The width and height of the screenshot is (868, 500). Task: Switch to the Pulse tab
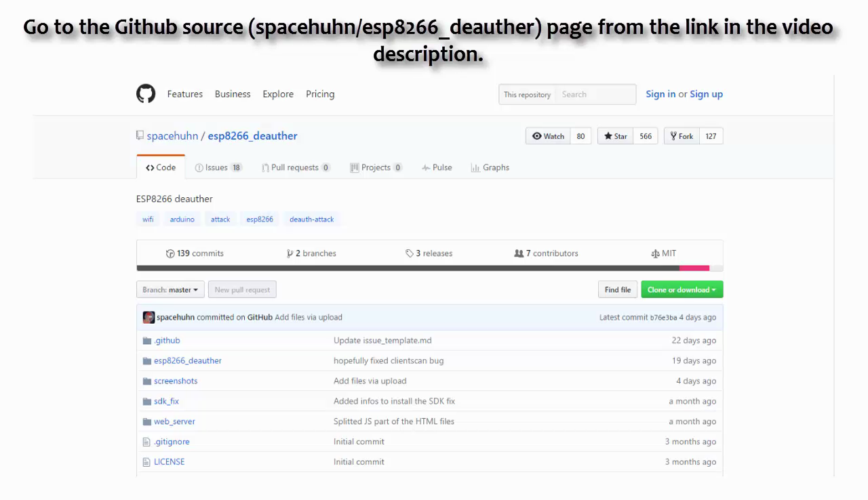point(437,167)
